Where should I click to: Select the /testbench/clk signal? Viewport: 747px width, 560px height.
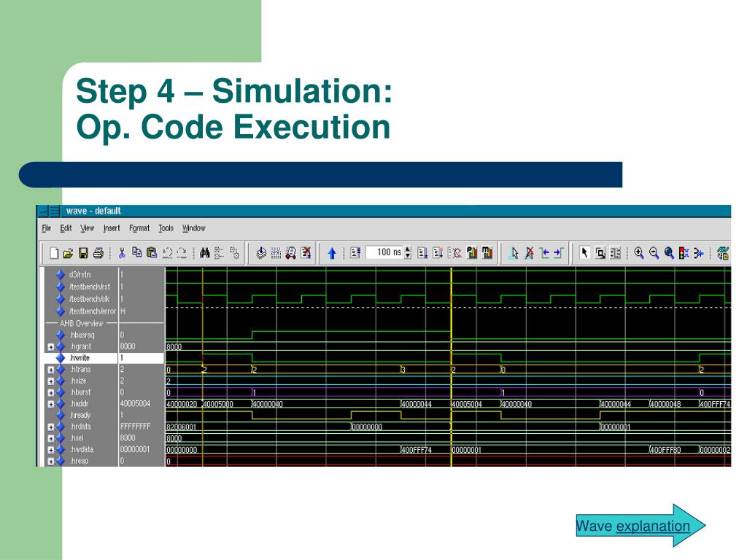89,299
